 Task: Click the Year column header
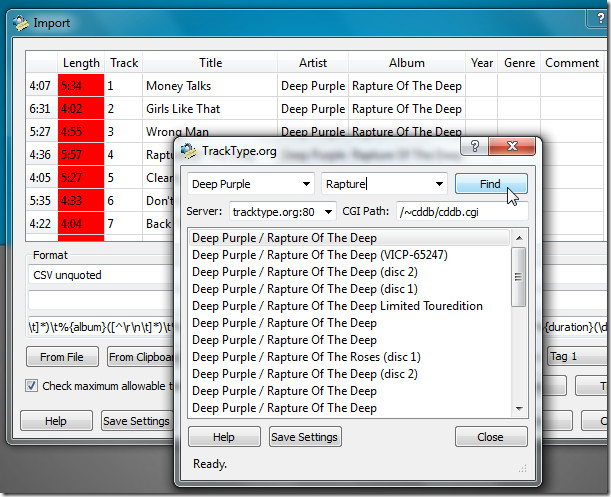[x=482, y=63]
